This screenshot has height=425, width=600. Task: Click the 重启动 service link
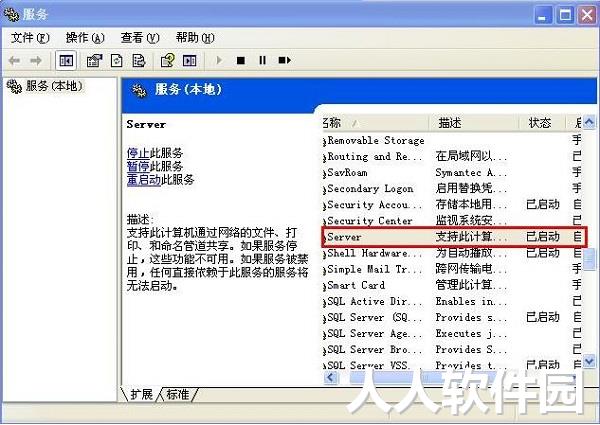(x=144, y=179)
